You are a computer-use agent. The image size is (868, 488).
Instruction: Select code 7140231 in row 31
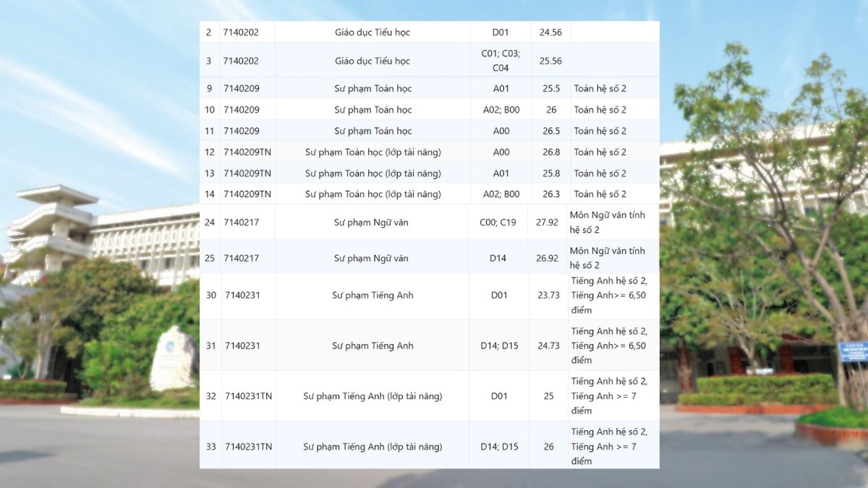coord(242,346)
